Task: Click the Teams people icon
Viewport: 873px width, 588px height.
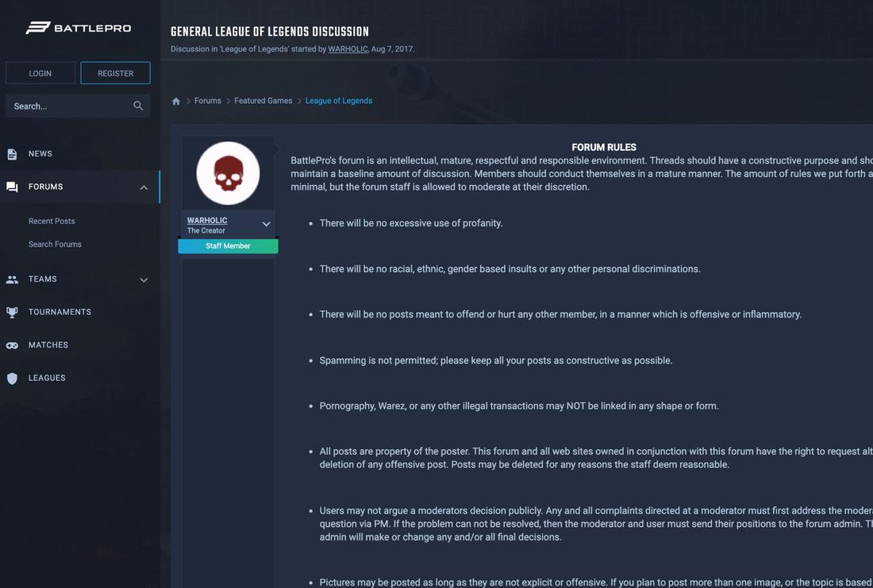Action: point(12,279)
